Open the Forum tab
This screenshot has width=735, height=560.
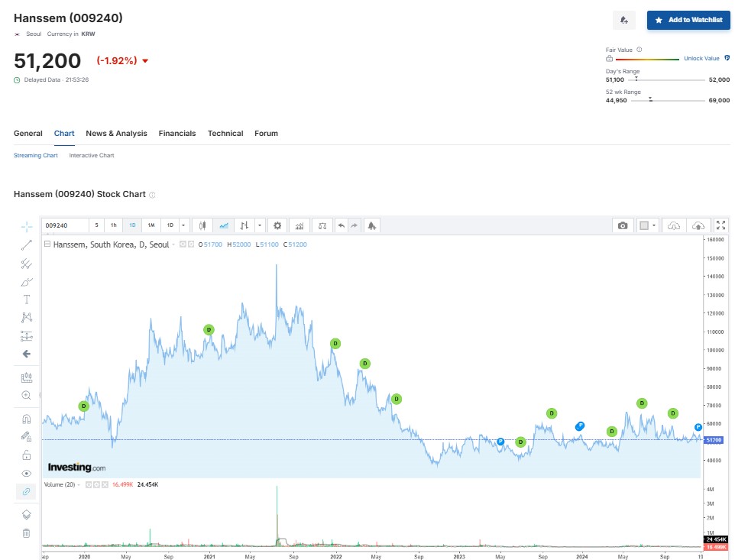(266, 134)
